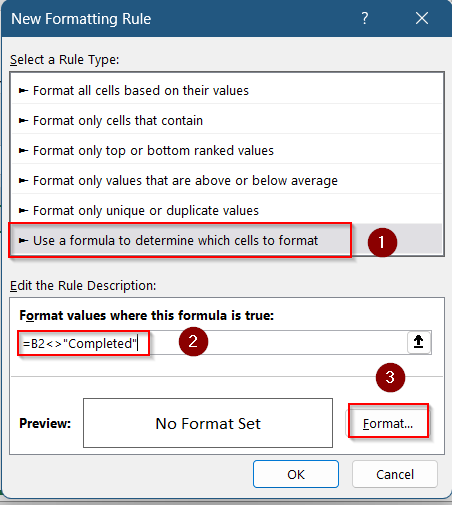Open the Format... button options
Viewport: 452px width, 505px height.
388,423
